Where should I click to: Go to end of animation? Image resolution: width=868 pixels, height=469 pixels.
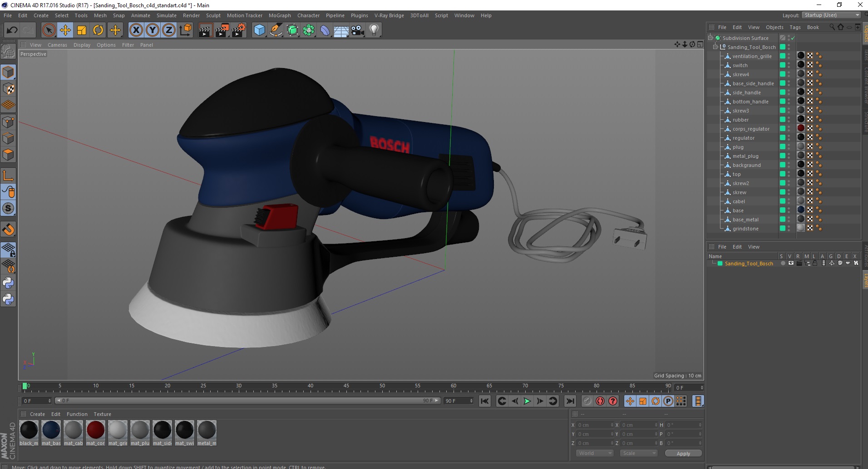click(x=570, y=401)
